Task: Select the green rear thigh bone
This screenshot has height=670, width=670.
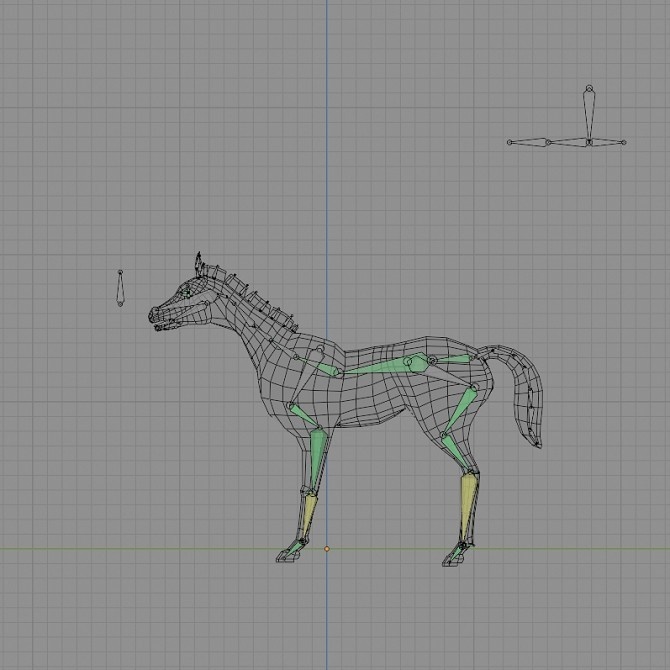Action: [460, 410]
